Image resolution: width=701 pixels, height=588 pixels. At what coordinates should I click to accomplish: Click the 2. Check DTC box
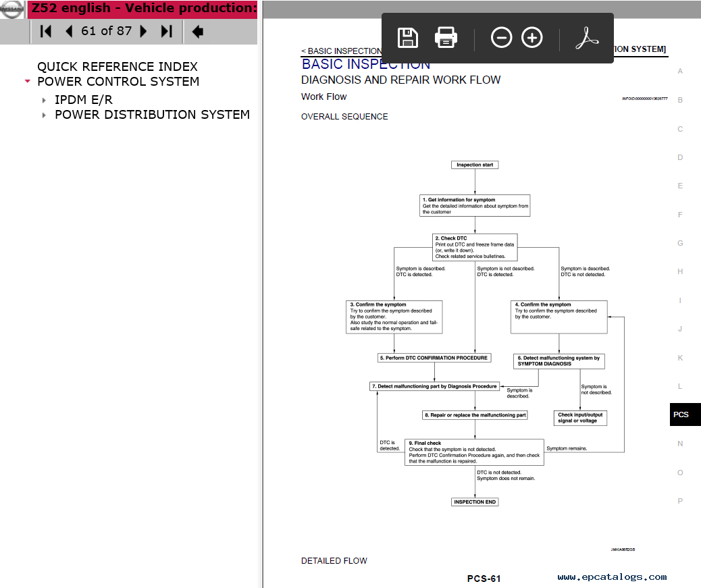tap(475, 247)
